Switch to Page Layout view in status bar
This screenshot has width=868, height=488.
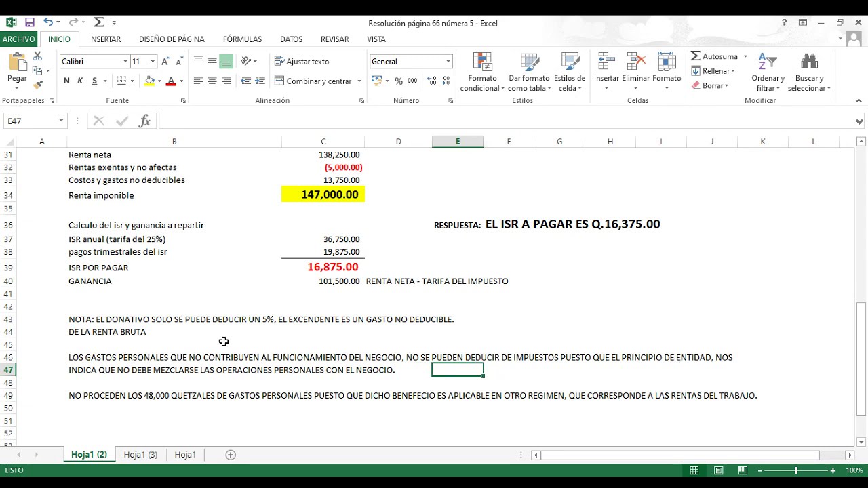[x=719, y=470]
